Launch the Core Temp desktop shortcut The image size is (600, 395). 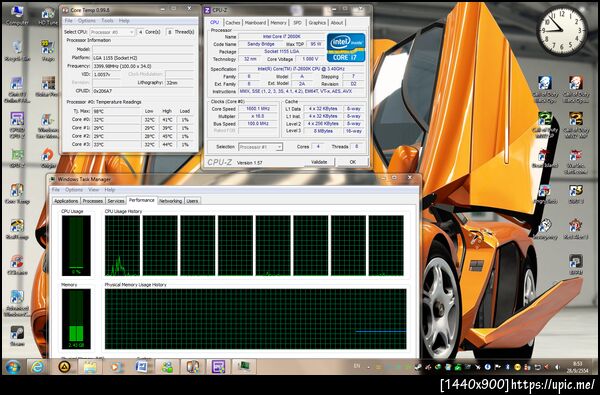click(x=17, y=193)
